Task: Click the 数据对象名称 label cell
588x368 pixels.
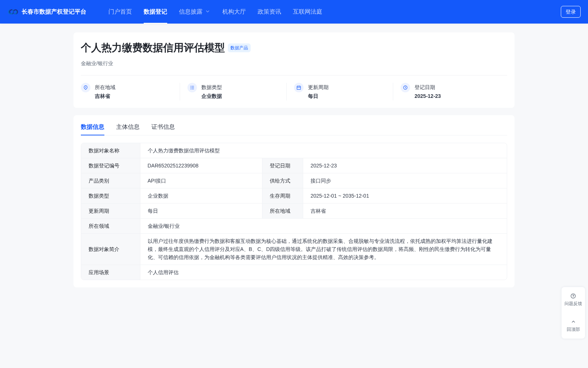Action: 111,151
